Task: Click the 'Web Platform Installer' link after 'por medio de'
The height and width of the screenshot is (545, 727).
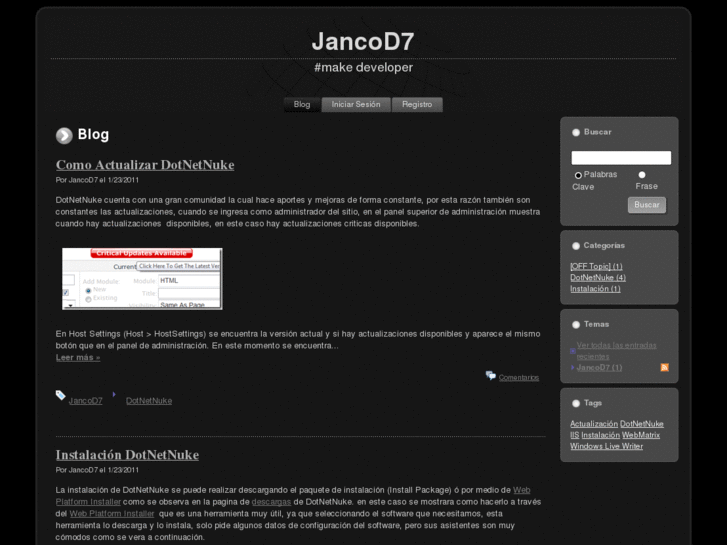Action: [522, 490]
